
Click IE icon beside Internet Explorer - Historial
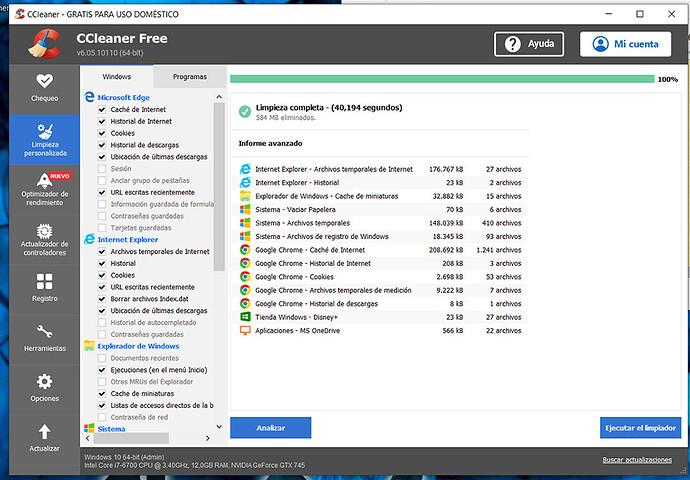(x=245, y=182)
